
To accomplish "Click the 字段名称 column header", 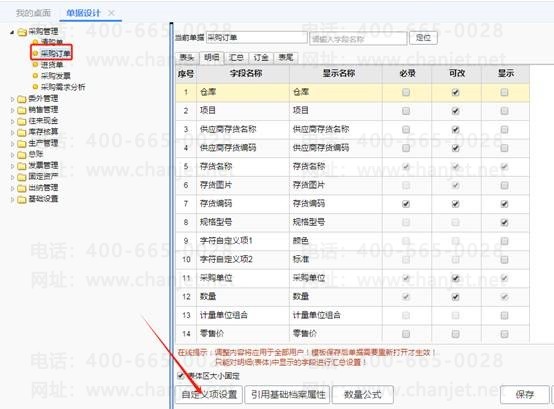I will coord(243,73).
